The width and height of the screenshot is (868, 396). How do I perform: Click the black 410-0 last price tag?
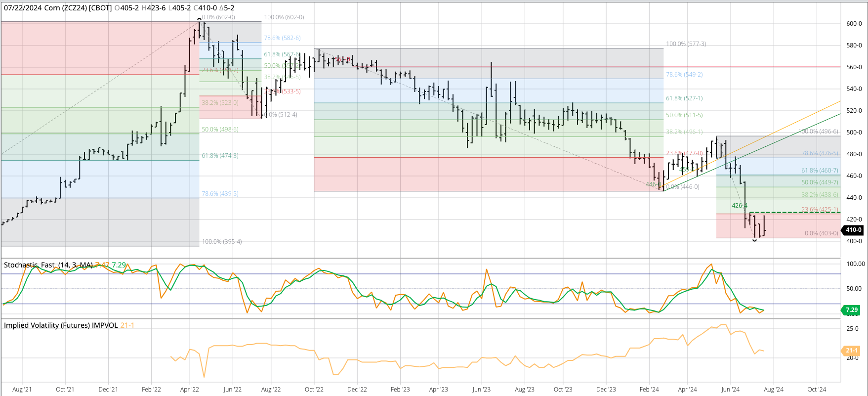coord(853,230)
